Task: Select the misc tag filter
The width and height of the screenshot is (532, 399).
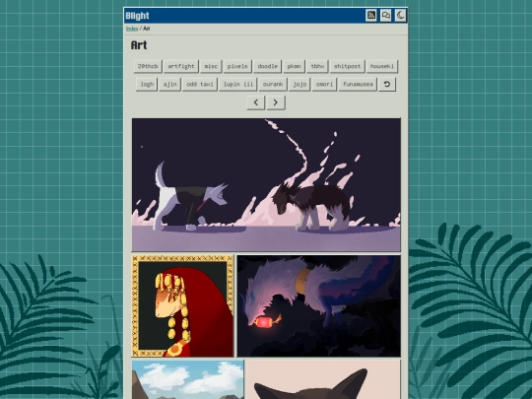Action: tap(211, 67)
